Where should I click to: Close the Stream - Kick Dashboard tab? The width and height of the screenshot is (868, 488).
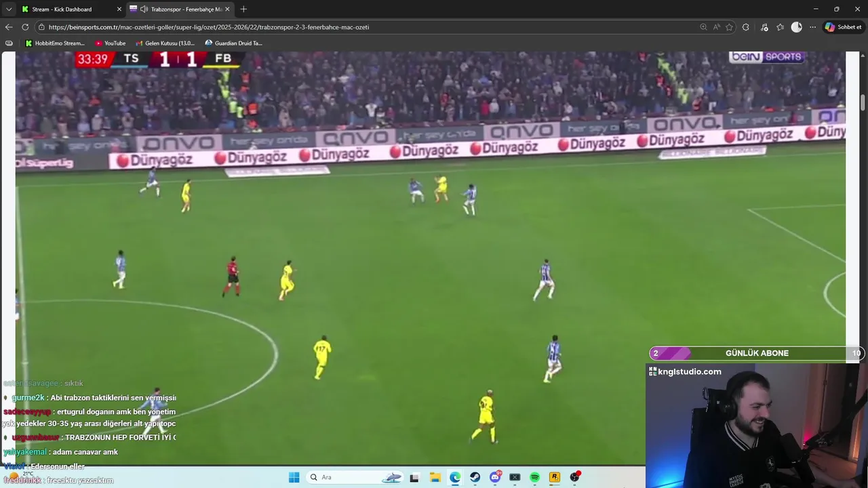tap(119, 9)
